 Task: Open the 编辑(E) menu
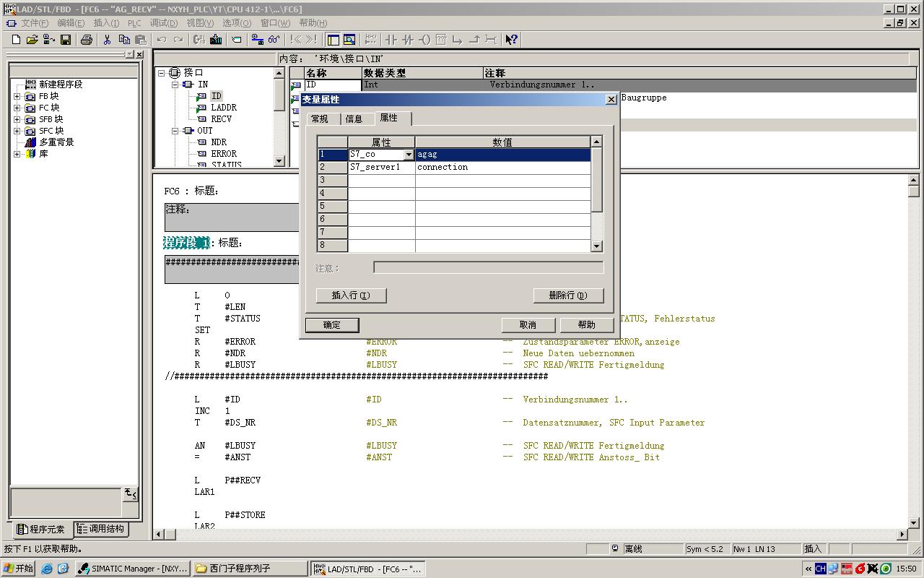71,23
